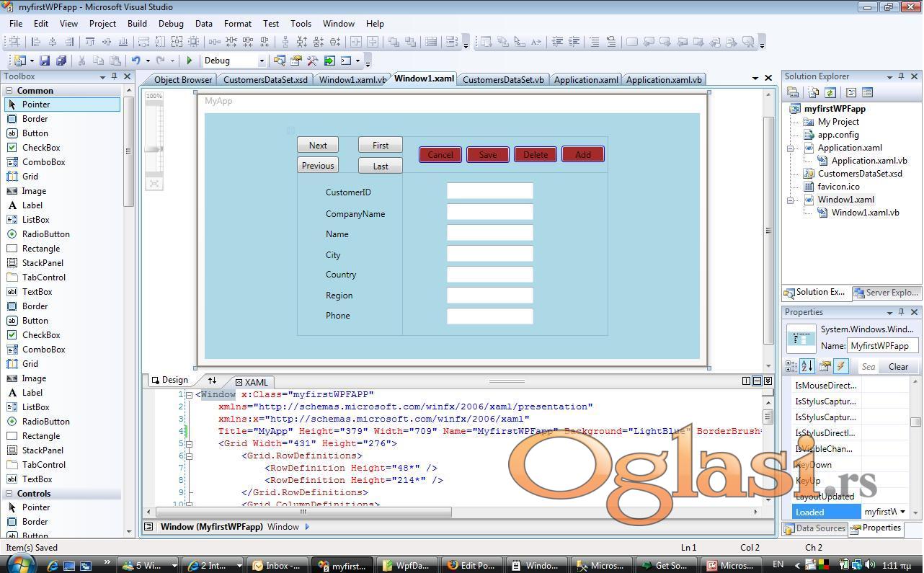Click the Events lightning bolt icon in Properties
This screenshot has width=924, height=573.
click(840, 366)
